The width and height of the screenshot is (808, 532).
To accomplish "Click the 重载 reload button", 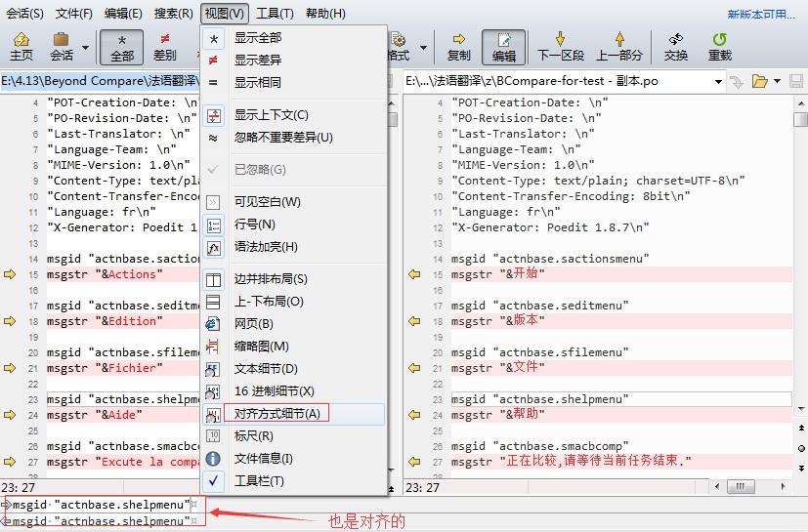I will (719, 47).
